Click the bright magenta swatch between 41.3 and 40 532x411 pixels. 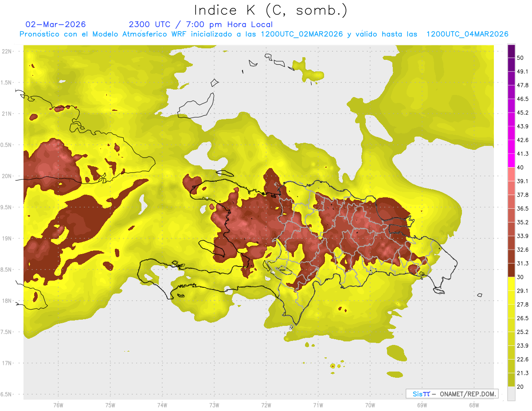point(511,160)
